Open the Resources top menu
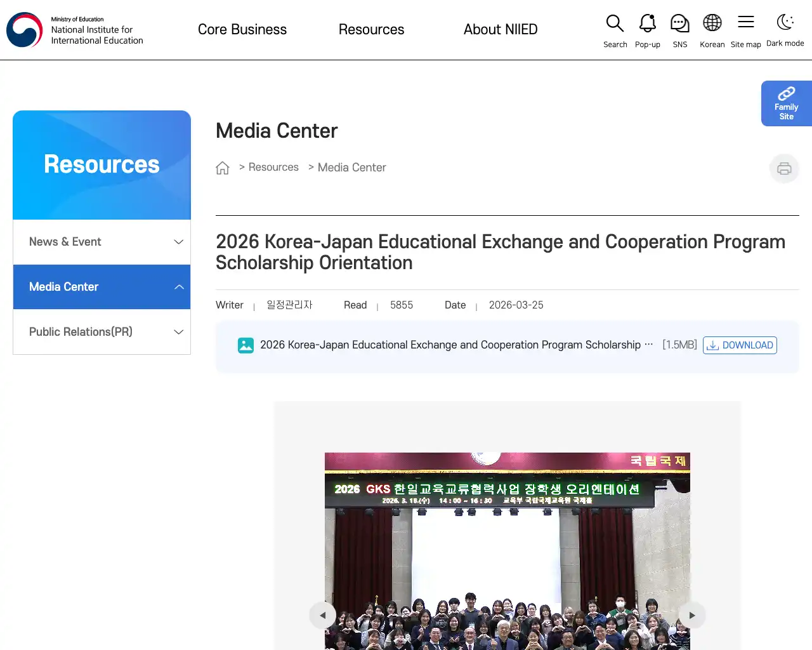The height and width of the screenshot is (650, 812). [x=371, y=30]
